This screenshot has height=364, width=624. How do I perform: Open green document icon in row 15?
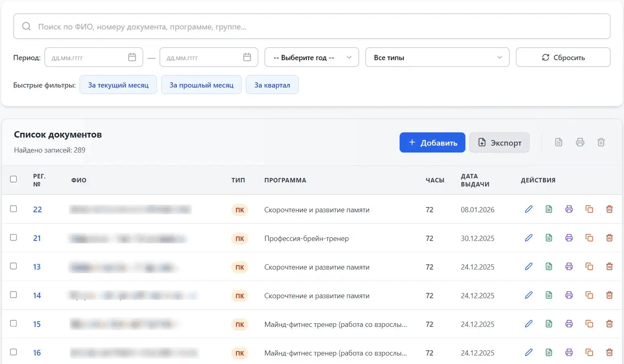pos(549,324)
